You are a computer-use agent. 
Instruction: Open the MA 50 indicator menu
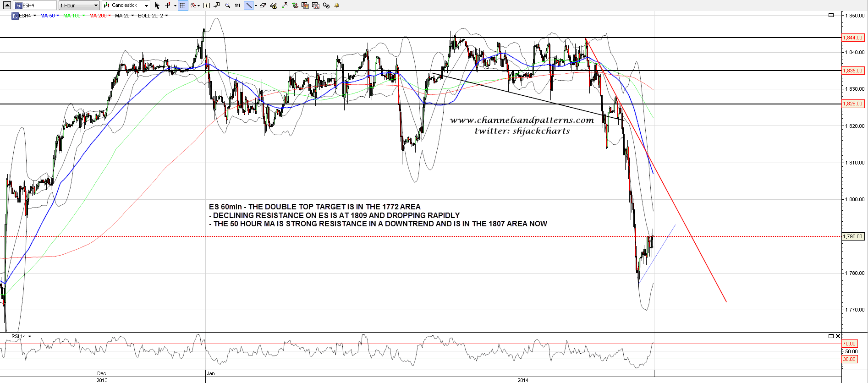tap(57, 16)
